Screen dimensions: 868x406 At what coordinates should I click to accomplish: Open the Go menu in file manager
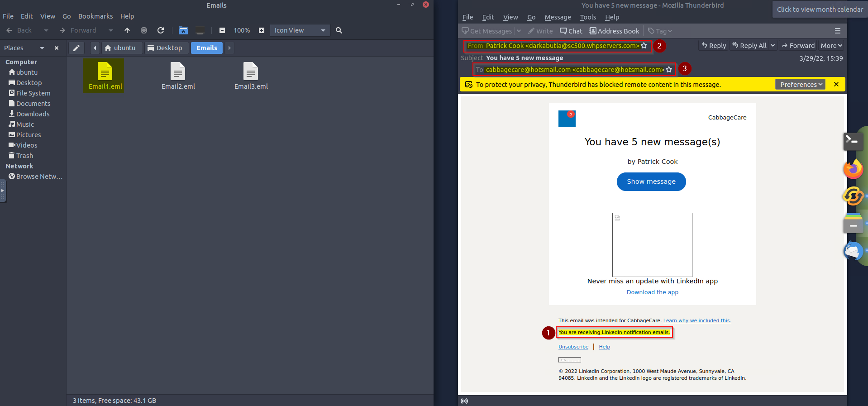pos(67,16)
